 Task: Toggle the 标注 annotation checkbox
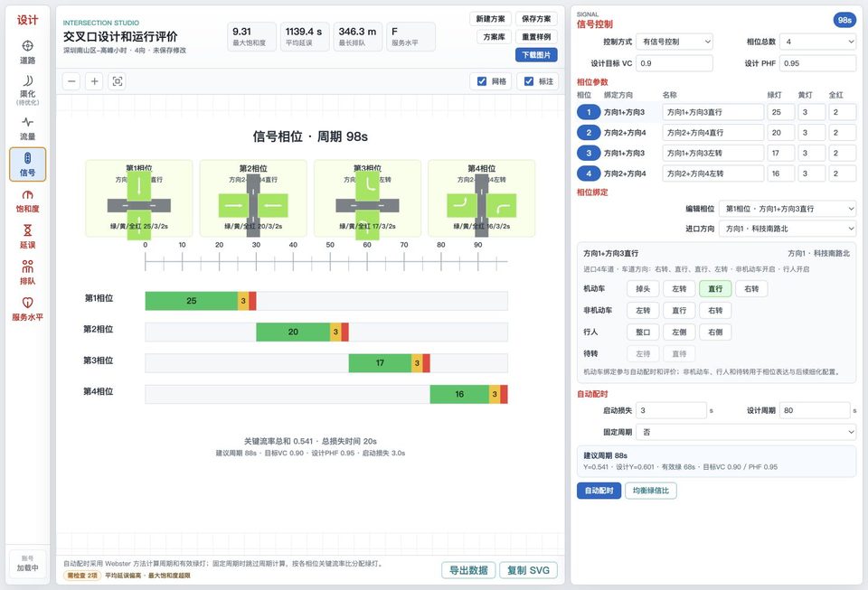coord(529,81)
